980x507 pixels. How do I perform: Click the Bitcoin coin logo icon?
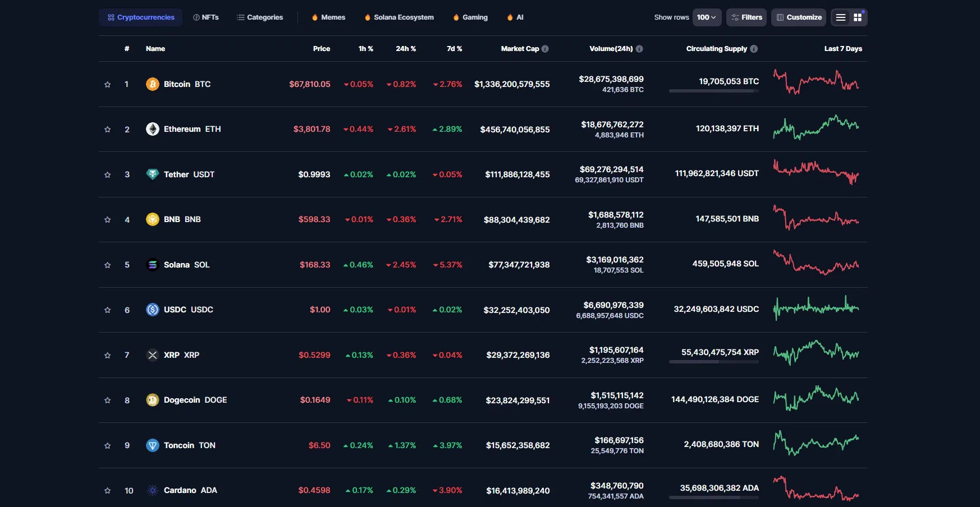[x=153, y=84]
